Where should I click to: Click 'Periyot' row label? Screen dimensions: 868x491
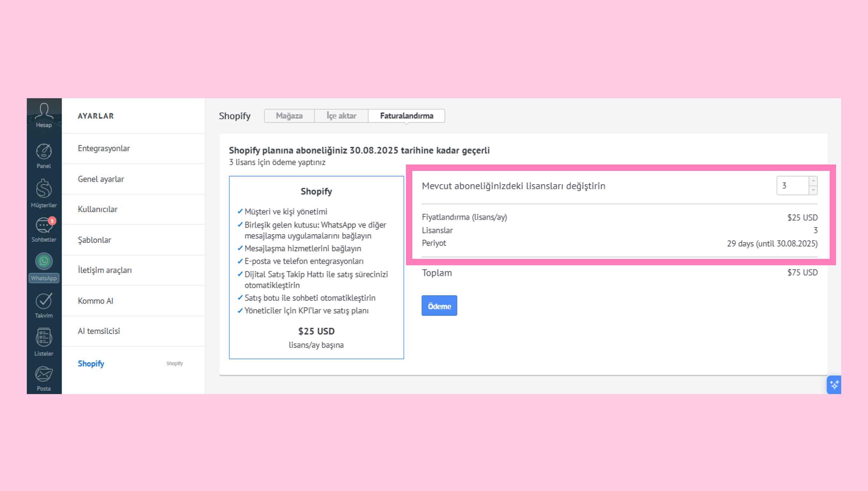[434, 243]
